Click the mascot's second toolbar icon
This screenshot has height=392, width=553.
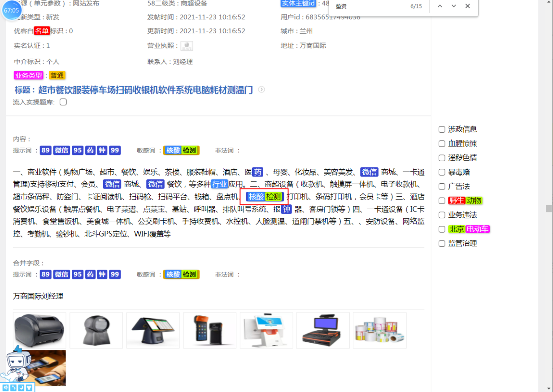pos(13,388)
